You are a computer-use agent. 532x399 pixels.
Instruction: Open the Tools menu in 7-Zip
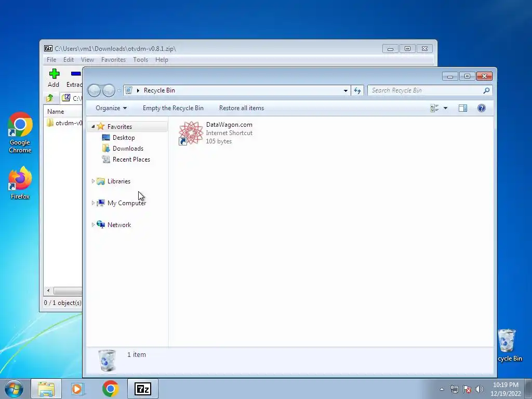[x=140, y=60]
